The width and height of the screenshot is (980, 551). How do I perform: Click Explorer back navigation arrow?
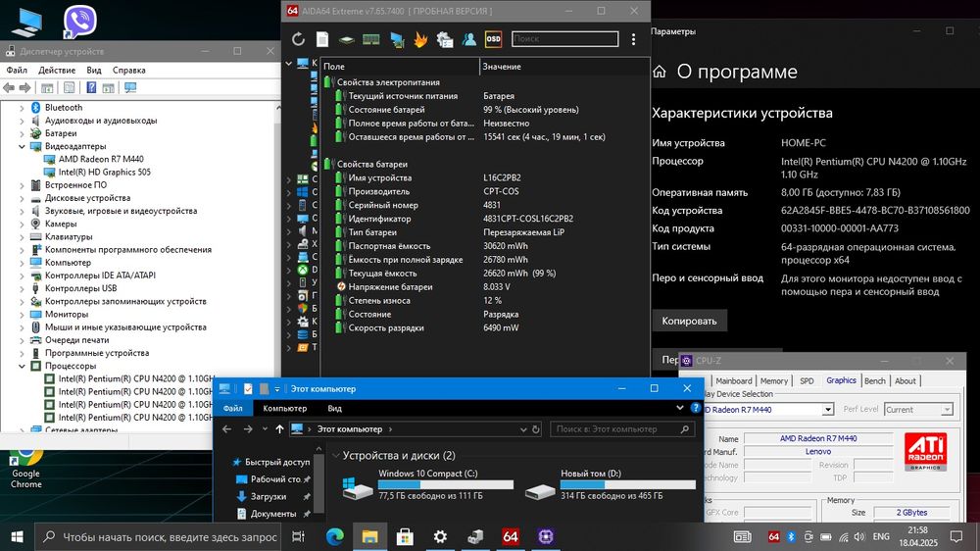click(x=227, y=429)
